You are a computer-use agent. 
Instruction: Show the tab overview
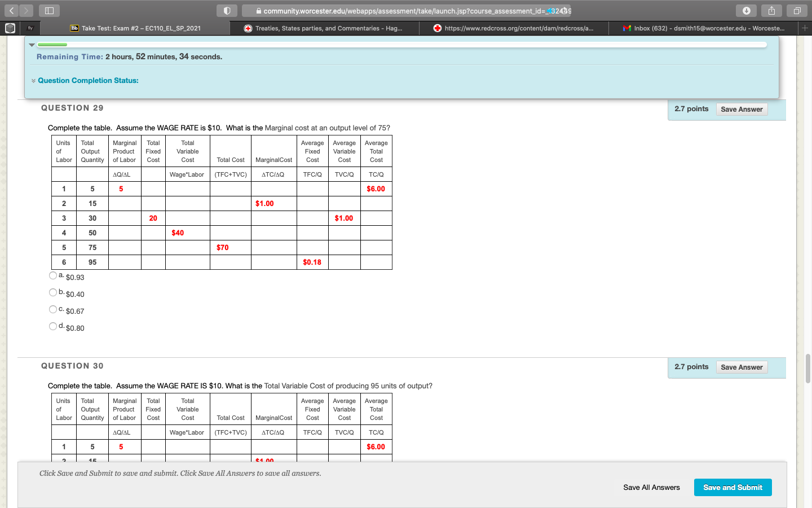797,11
